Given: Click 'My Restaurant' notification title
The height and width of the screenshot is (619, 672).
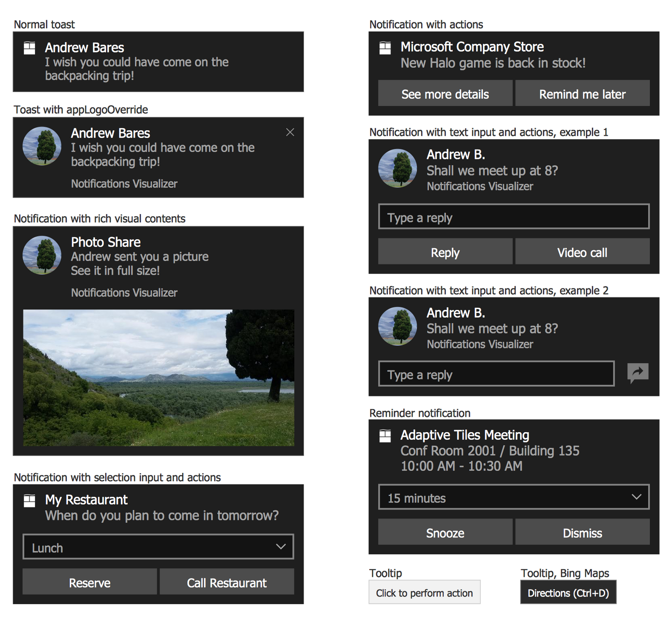Looking at the screenshot, I should (x=86, y=499).
